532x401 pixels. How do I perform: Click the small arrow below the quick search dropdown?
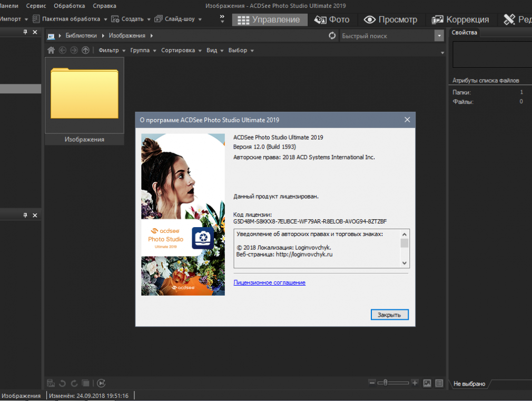point(442,53)
